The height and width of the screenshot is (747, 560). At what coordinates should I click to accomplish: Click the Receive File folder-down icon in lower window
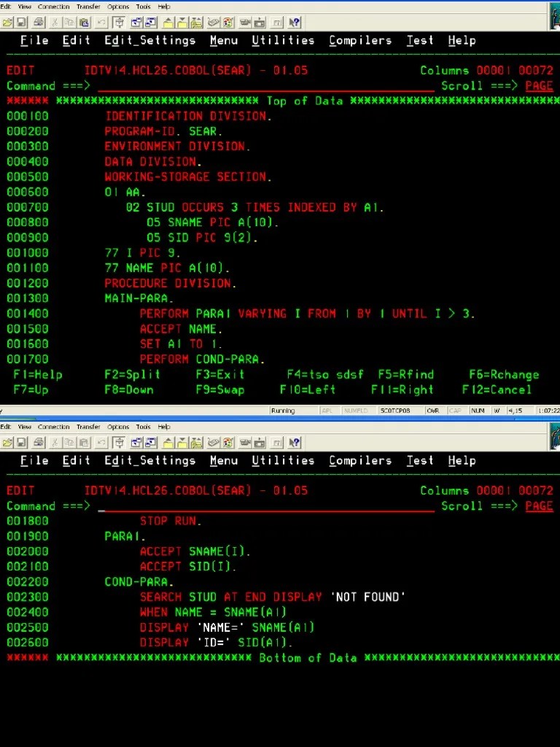pos(183,443)
